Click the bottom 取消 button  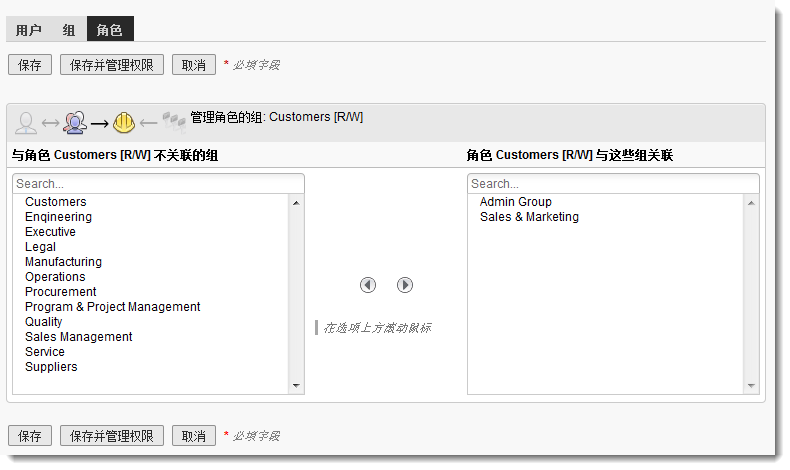pyautogui.click(x=194, y=436)
